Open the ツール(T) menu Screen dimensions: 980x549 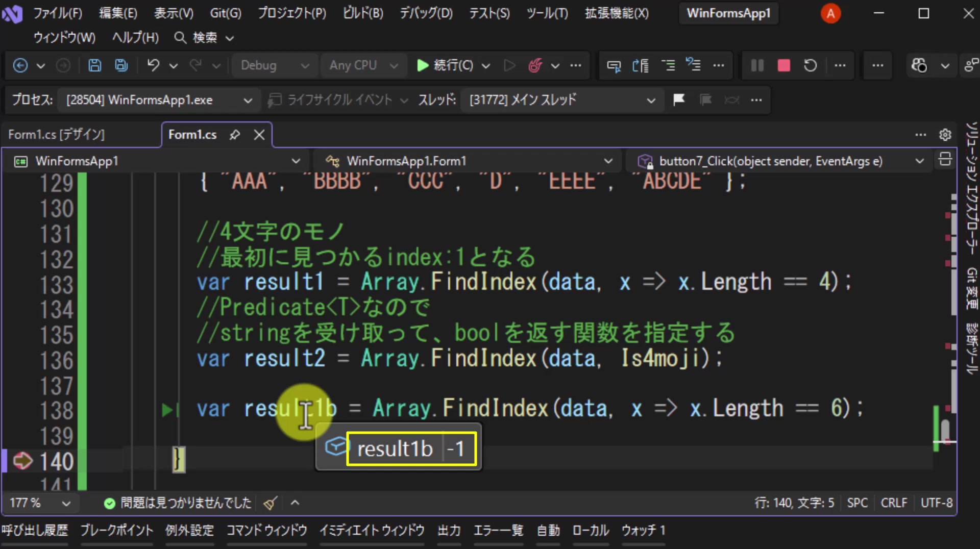[547, 13]
